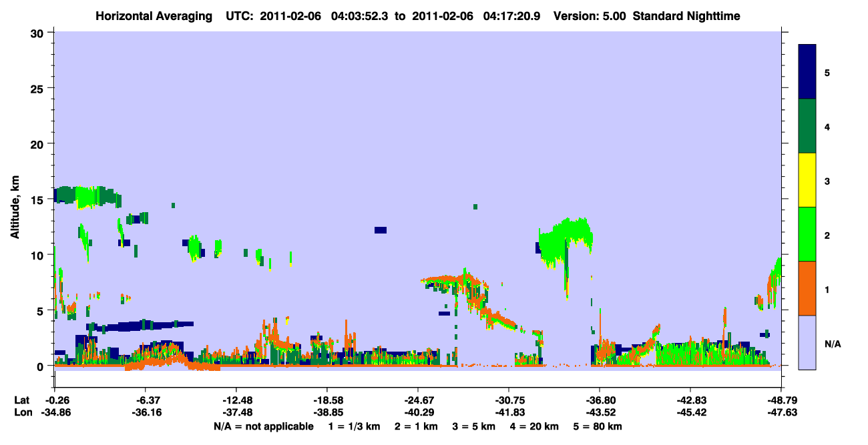Click legend text 'N/A = not applicable'
The height and width of the screenshot is (445, 868).
[264, 426]
